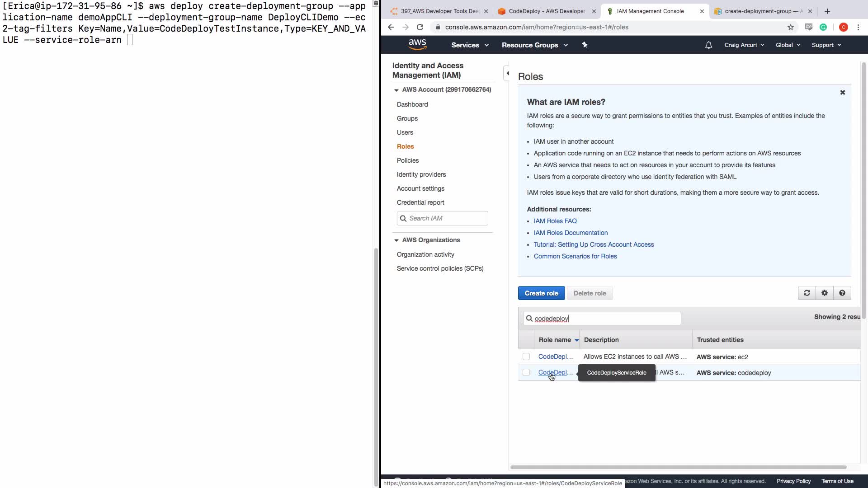Click the help question mark icon

tap(842, 293)
